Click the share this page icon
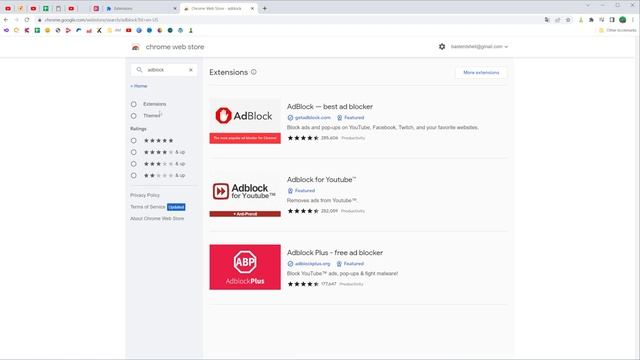 [558, 20]
